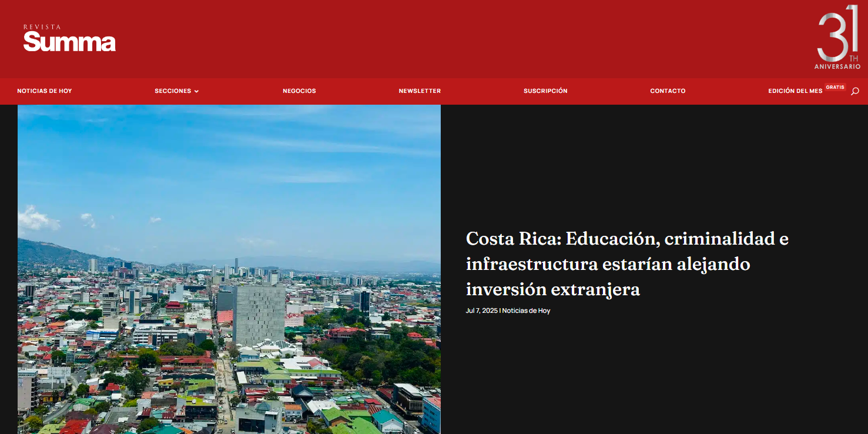The width and height of the screenshot is (868, 434).
Task: Open the Newsletter section
Action: [420, 91]
